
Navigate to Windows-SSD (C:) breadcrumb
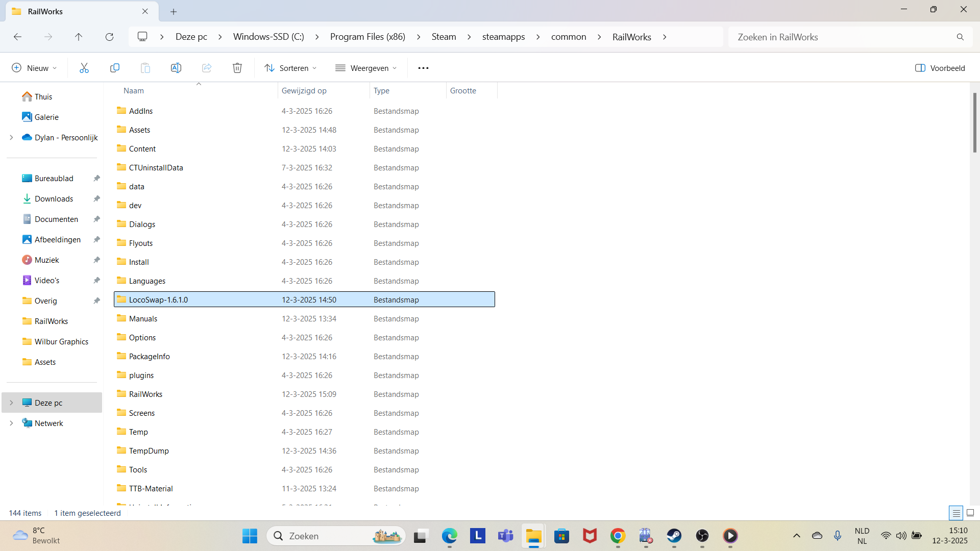click(x=268, y=37)
